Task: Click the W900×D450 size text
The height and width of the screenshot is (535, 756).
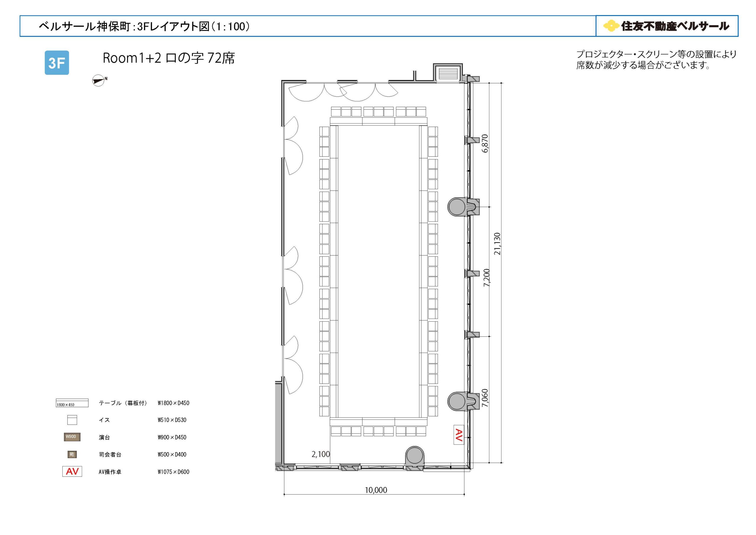Action: (x=172, y=437)
